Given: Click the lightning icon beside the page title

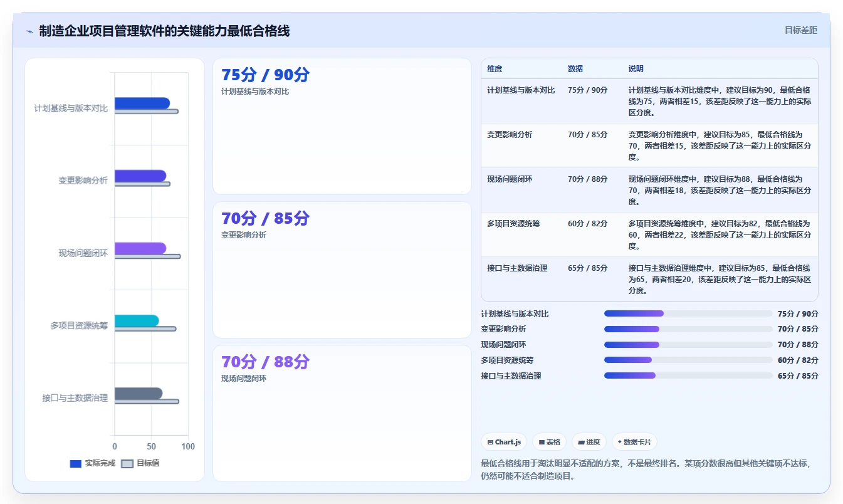Looking at the screenshot, I should [x=29, y=31].
